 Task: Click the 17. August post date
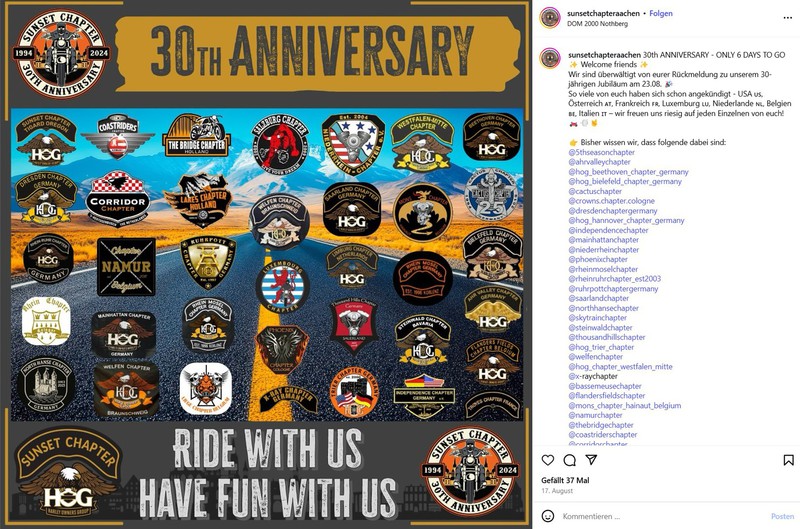[557, 491]
